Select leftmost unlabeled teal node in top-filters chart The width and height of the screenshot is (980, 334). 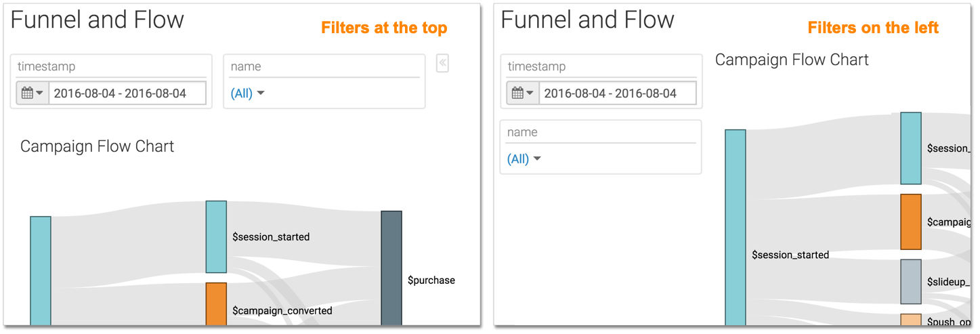pos(41,270)
